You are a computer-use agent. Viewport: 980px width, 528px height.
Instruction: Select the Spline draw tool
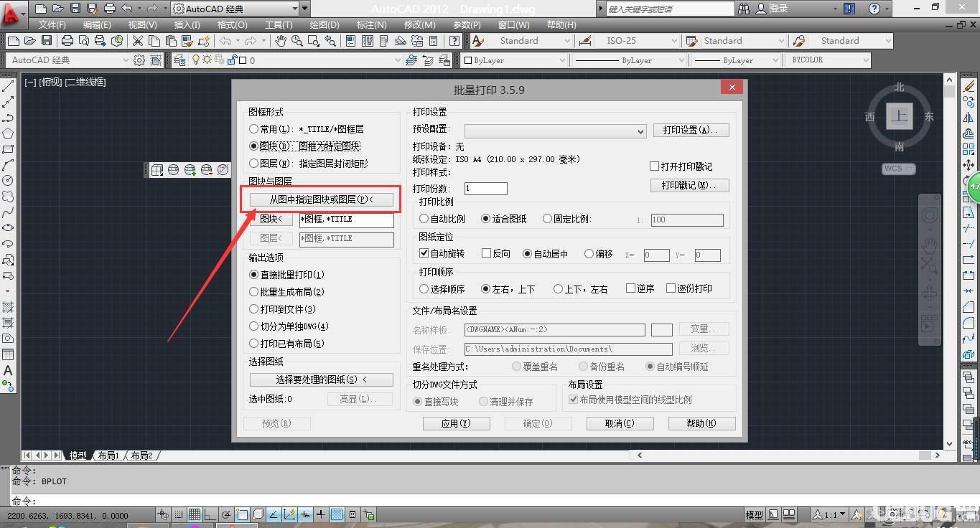click(x=8, y=212)
